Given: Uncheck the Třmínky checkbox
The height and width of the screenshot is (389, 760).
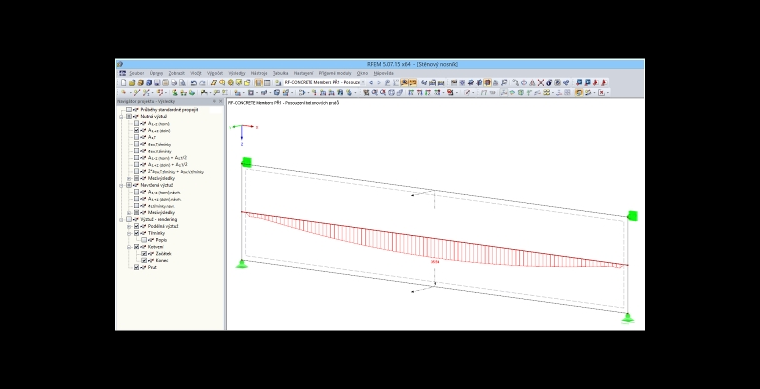Looking at the screenshot, I should pyautogui.click(x=137, y=233).
